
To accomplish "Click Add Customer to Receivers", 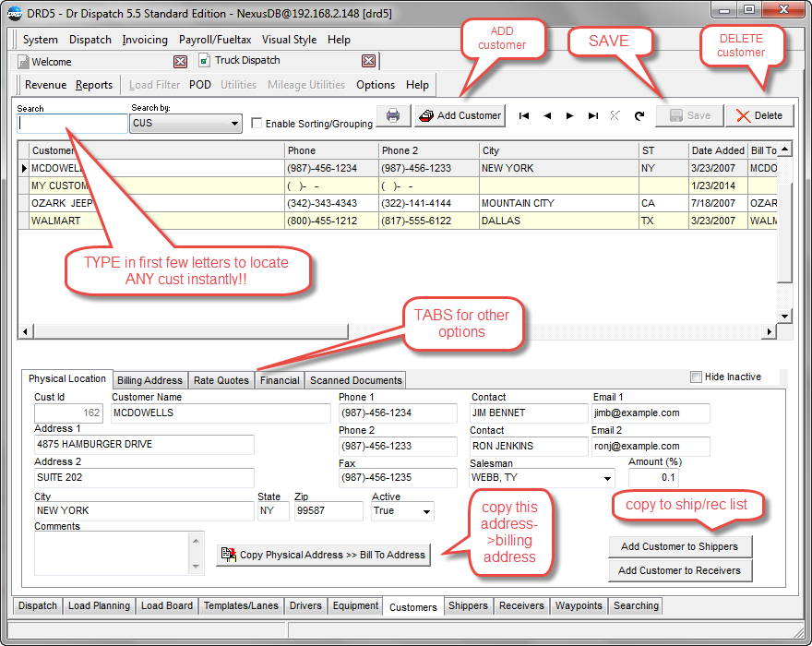I will click(x=680, y=570).
